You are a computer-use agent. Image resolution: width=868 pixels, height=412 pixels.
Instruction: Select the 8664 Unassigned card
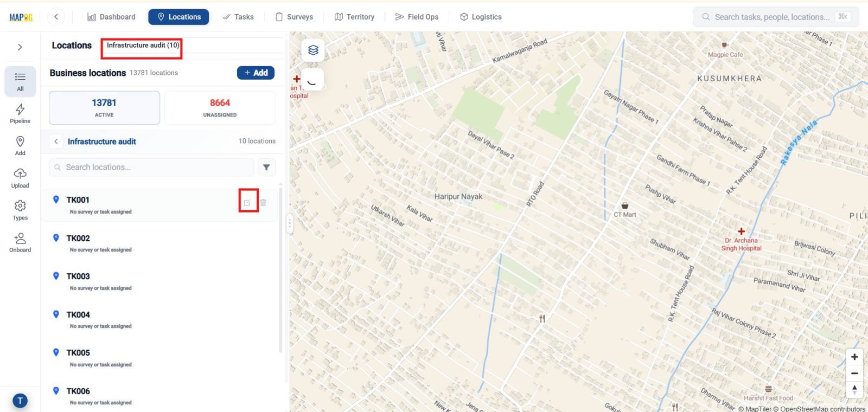point(220,108)
